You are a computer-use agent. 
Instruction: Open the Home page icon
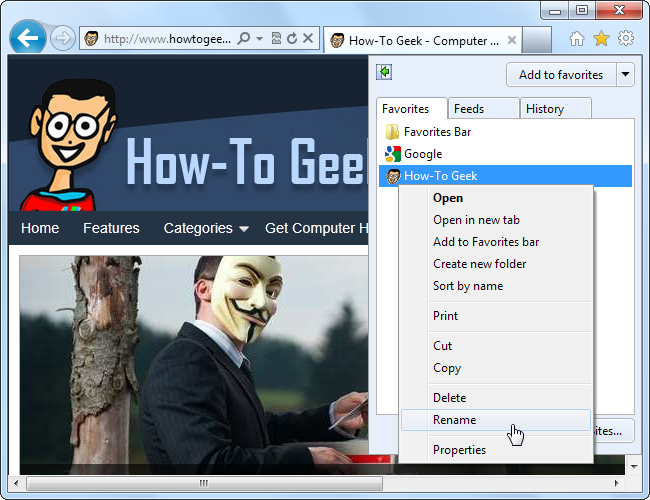[577, 39]
